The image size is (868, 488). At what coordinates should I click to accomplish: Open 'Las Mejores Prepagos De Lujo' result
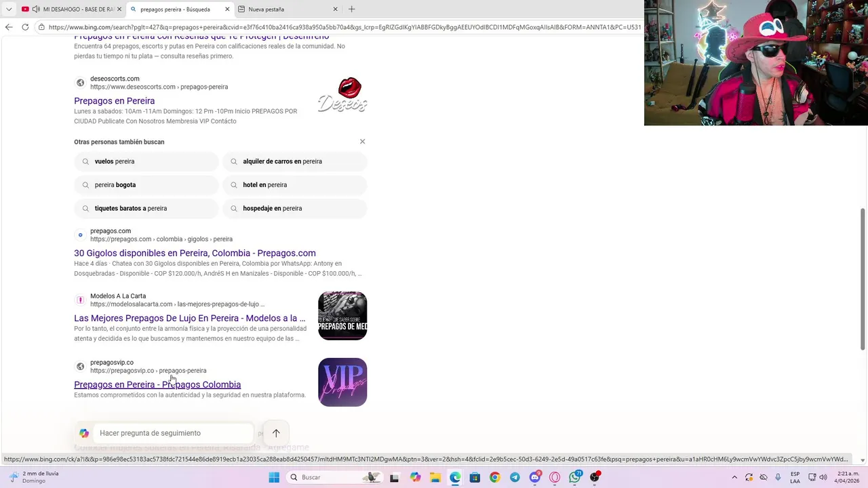coord(190,318)
